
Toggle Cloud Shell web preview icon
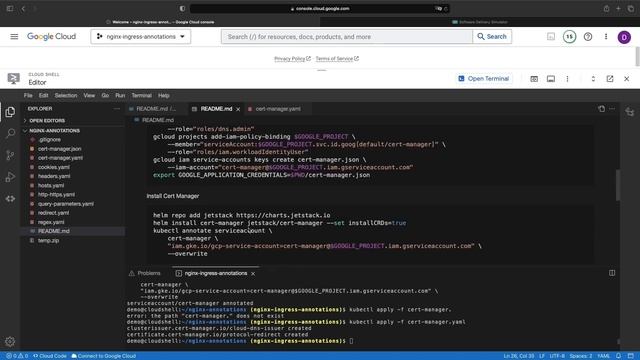click(534, 79)
